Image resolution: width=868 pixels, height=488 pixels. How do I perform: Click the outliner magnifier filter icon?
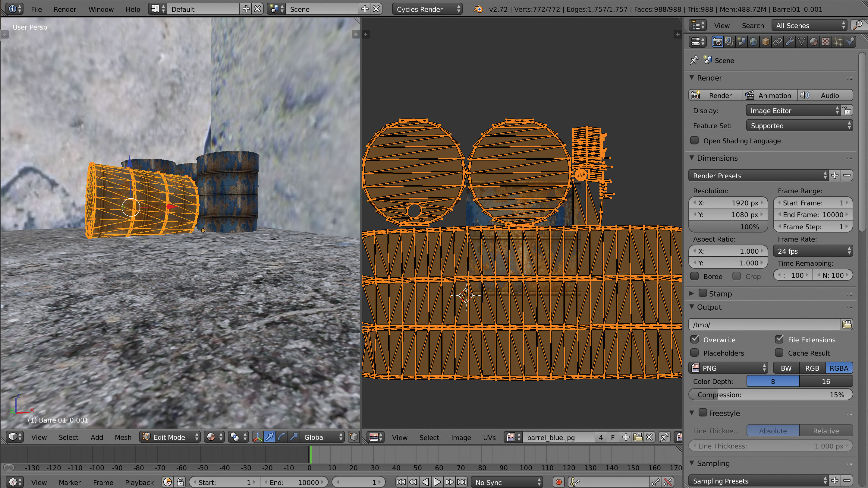tap(858, 25)
